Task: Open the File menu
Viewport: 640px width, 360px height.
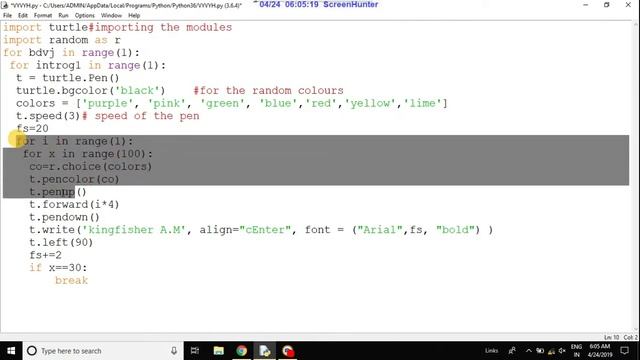Action: [x=7, y=16]
